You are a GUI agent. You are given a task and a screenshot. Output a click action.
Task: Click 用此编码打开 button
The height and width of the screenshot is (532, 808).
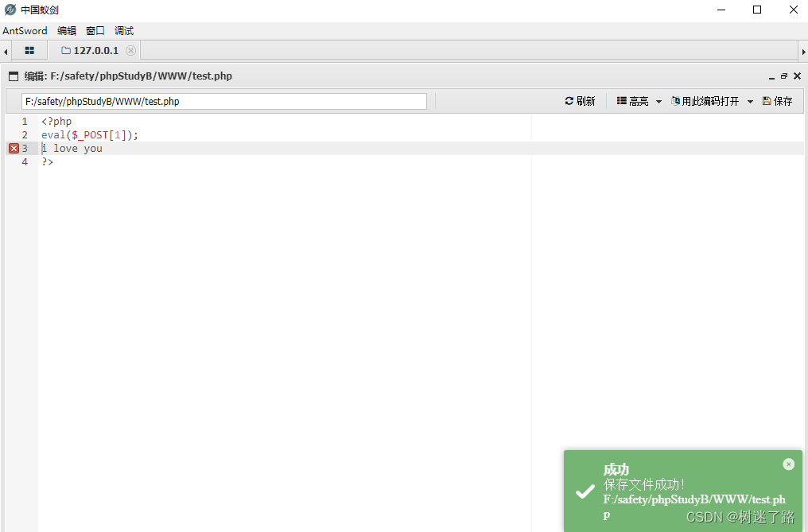pos(705,101)
